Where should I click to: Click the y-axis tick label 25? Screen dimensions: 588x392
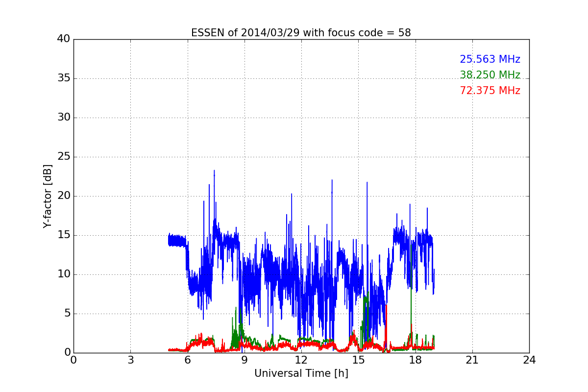pyautogui.click(x=63, y=157)
